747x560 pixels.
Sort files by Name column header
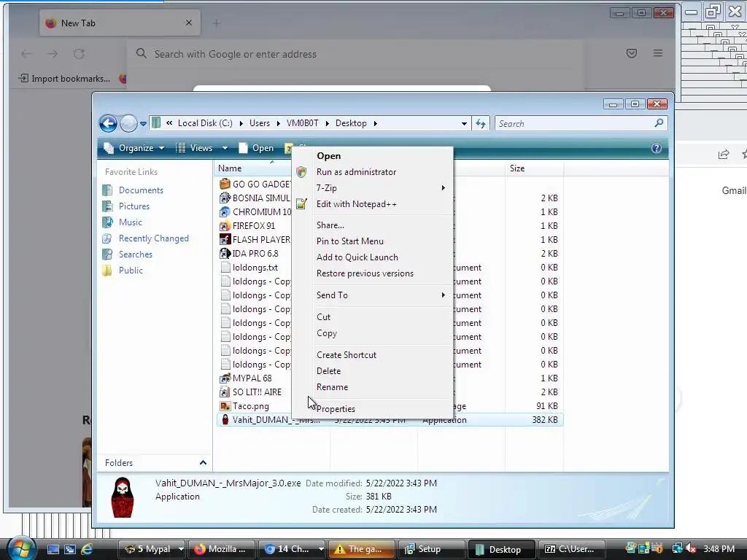(230, 168)
